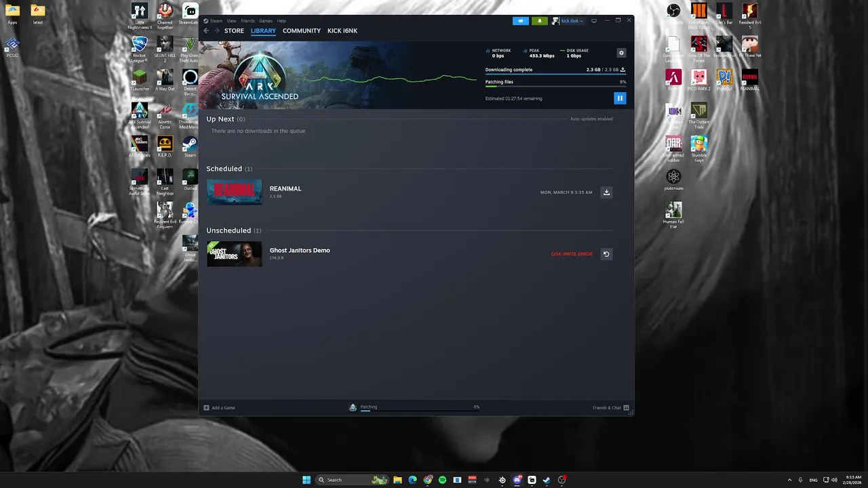
Task: Go back with the Steam back arrow
Action: (x=207, y=30)
